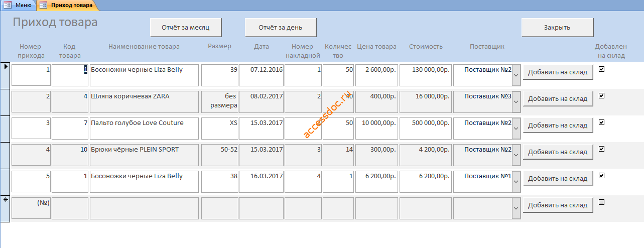Uncheck Добавлен на склад for Пальто голубое row
The image size is (644, 248).
click(x=601, y=122)
